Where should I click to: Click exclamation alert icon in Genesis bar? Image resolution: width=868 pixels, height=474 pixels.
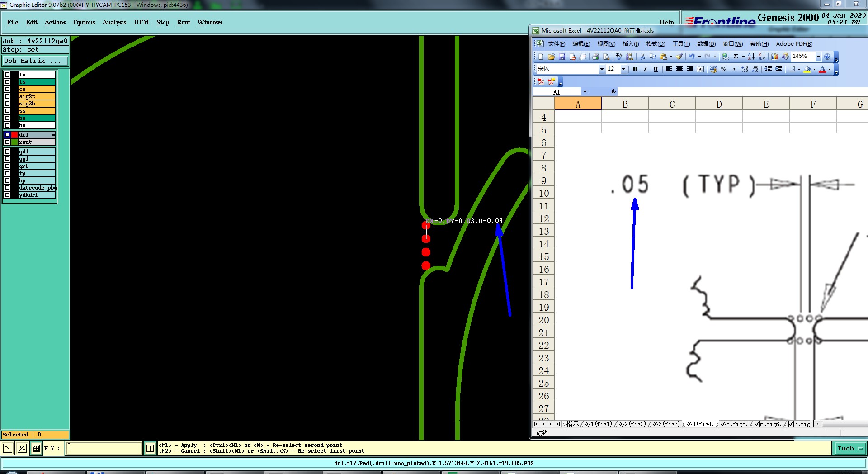click(150, 448)
